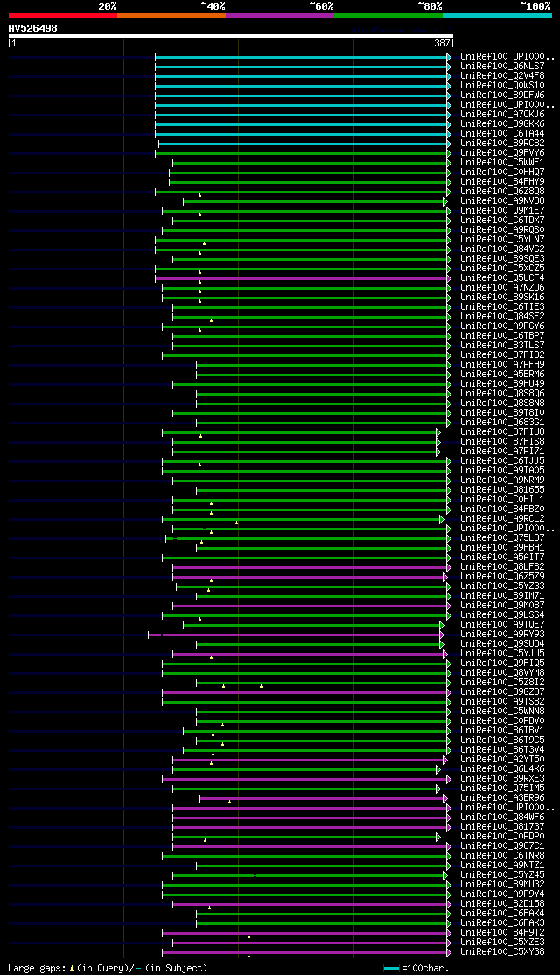Image resolution: width=560 pixels, height=975 pixels.
Task: Select the UniRef100_C0PDV0 label
Action: pyautogui.click(x=503, y=721)
